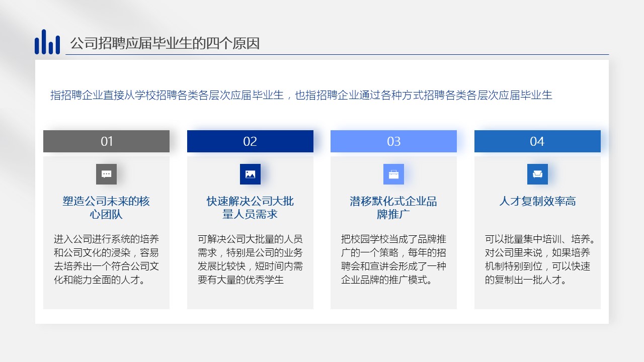Select the dark blue 02 header bar
The height and width of the screenshot is (362, 644).
[x=250, y=141]
